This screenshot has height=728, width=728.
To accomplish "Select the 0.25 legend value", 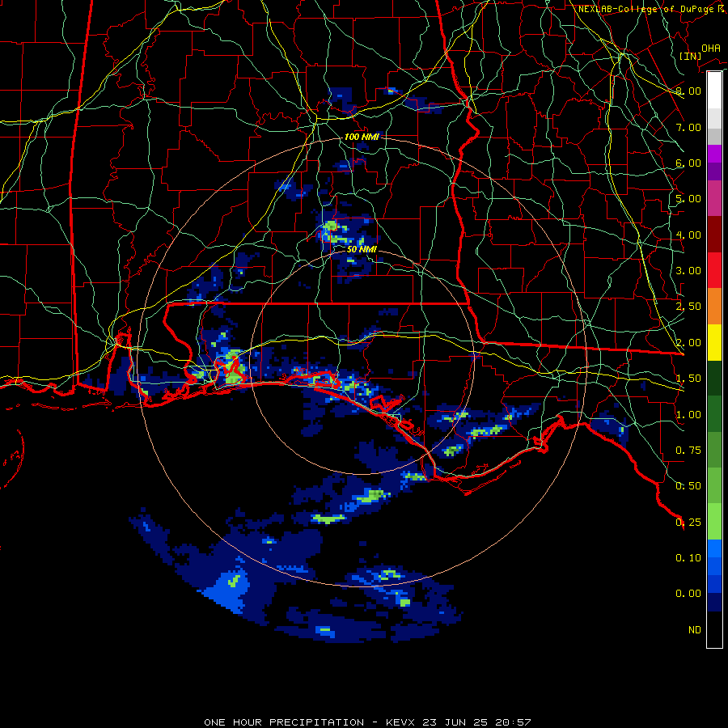I will pyautogui.click(x=688, y=523).
